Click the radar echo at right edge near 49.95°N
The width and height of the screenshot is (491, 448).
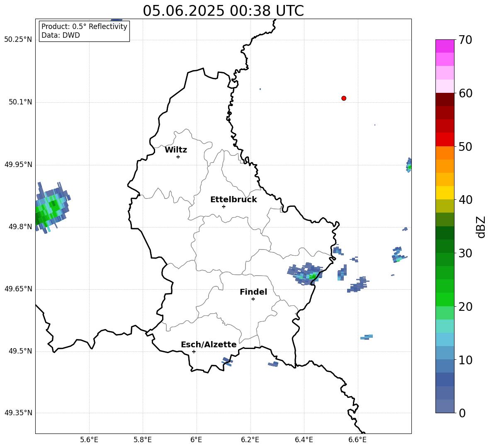tap(409, 165)
